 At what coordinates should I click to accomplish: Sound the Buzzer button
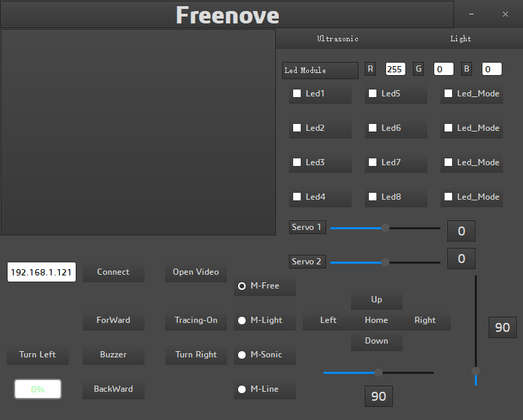click(114, 355)
